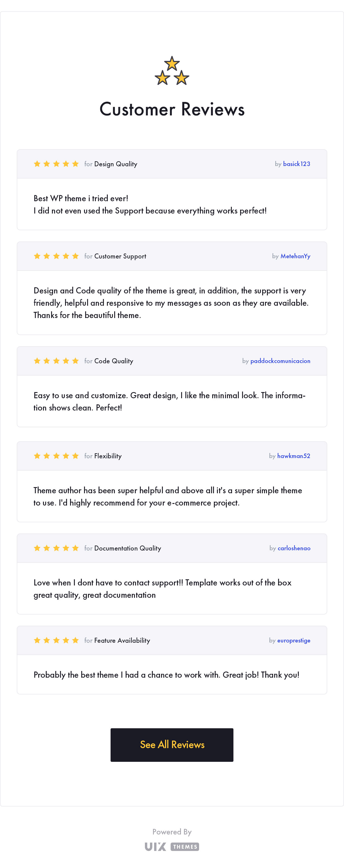Open europrestige's profile link
The height and width of the screenshot is (868, 344).
[x=293, y=640]
